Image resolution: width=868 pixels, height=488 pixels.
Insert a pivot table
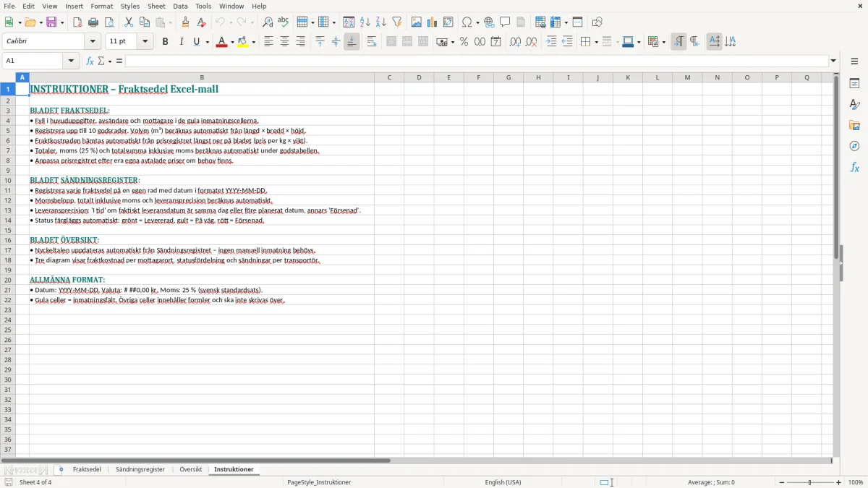pos(448,22)
